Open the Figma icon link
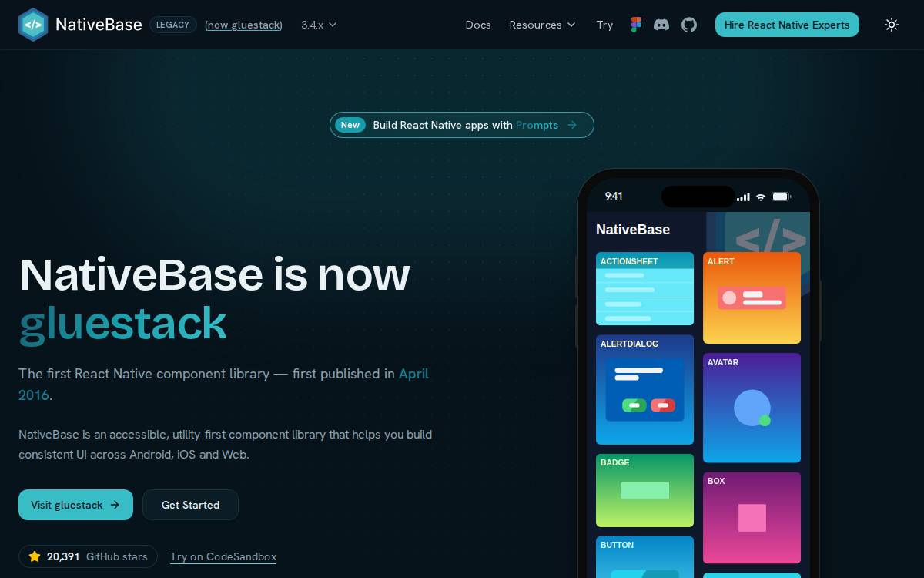This screenshot has width=924, height=578. tap(636, 25)
